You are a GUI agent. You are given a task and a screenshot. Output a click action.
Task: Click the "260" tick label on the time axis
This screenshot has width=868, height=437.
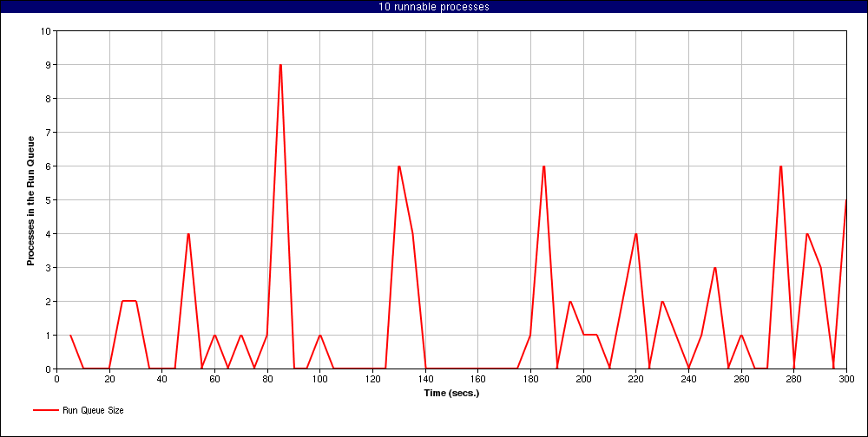pos(741,379)
